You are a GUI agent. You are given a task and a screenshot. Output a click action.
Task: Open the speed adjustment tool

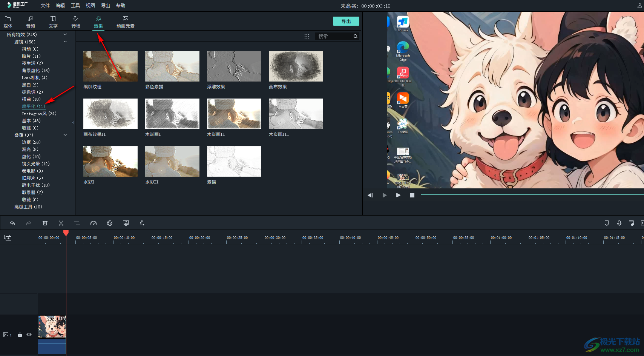[x=94, y=223]
